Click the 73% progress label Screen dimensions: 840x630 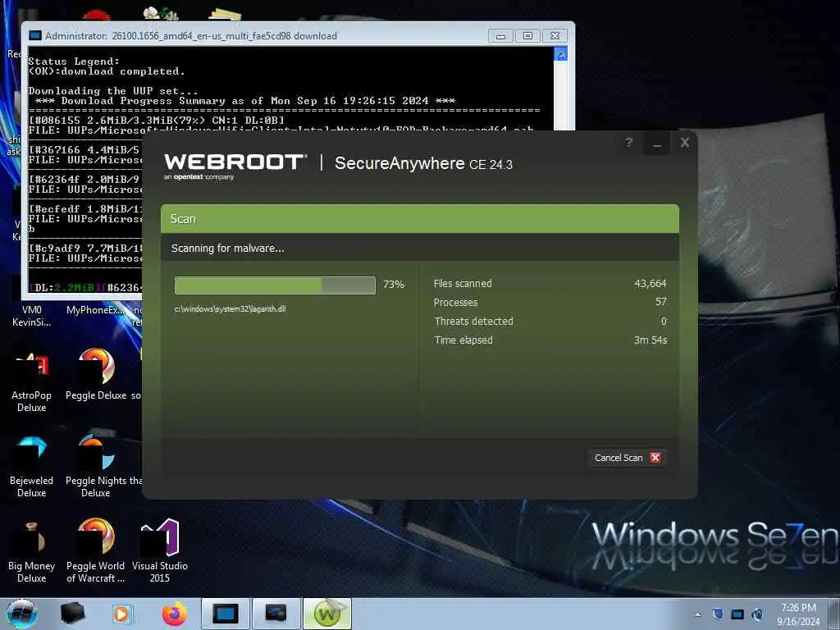(x=394, y=285)
